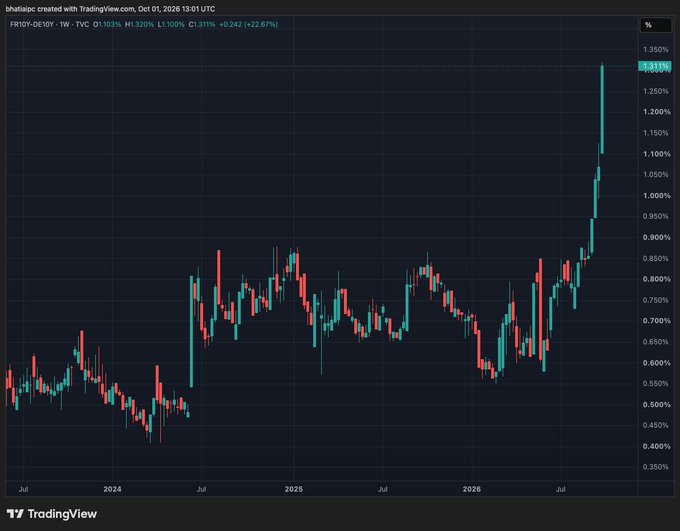
Task: Click the 0.700% price axis label
Action: [657, 321]
